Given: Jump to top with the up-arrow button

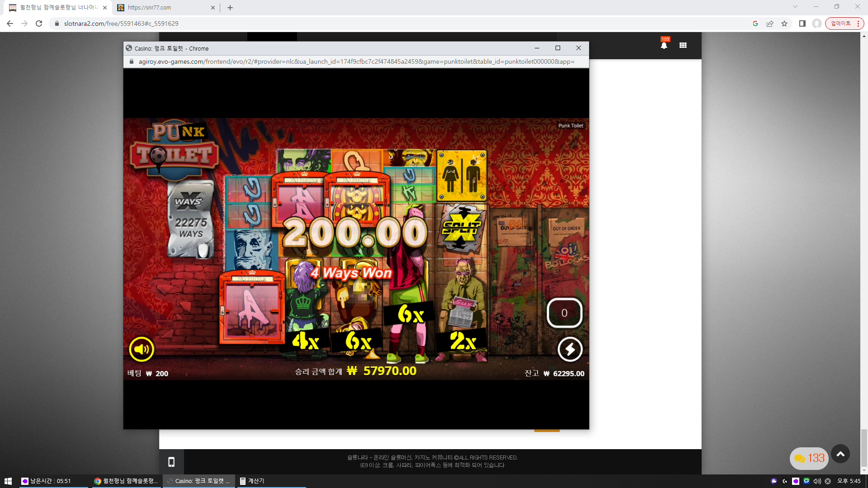Looking at the screenshot, I should pos(840,454).
